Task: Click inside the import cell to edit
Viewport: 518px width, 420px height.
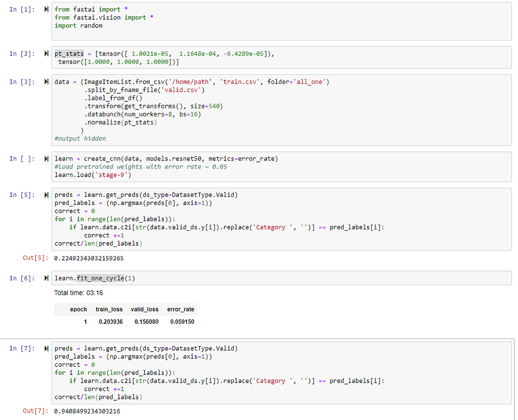Action: 101,17
